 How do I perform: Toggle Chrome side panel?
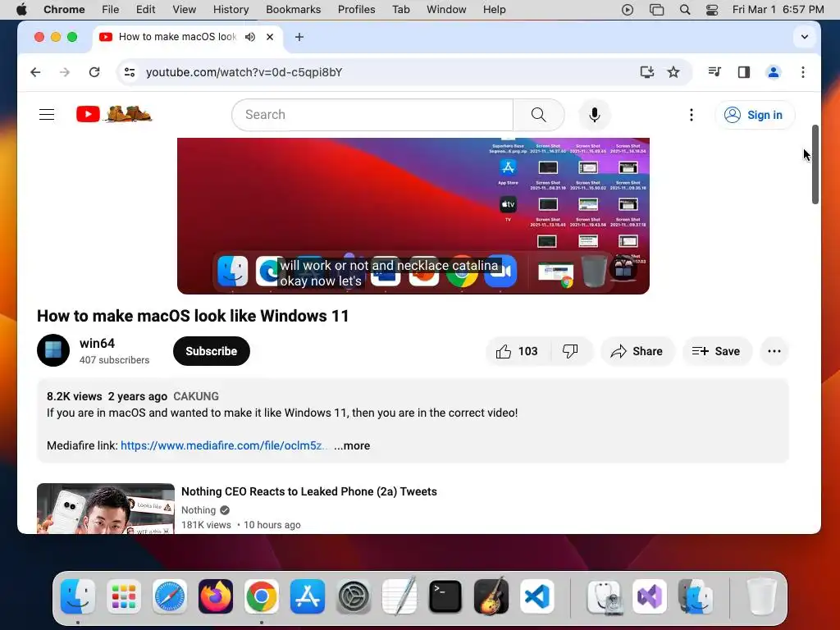(x=743, y=72)
